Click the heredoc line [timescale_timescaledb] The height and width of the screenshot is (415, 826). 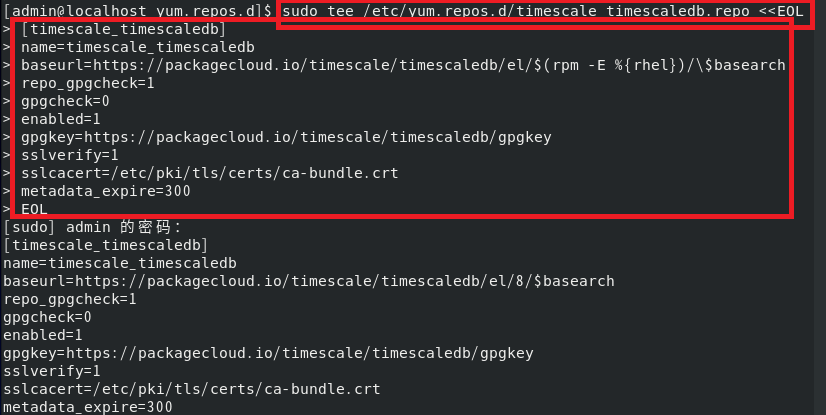click(123, 29)
